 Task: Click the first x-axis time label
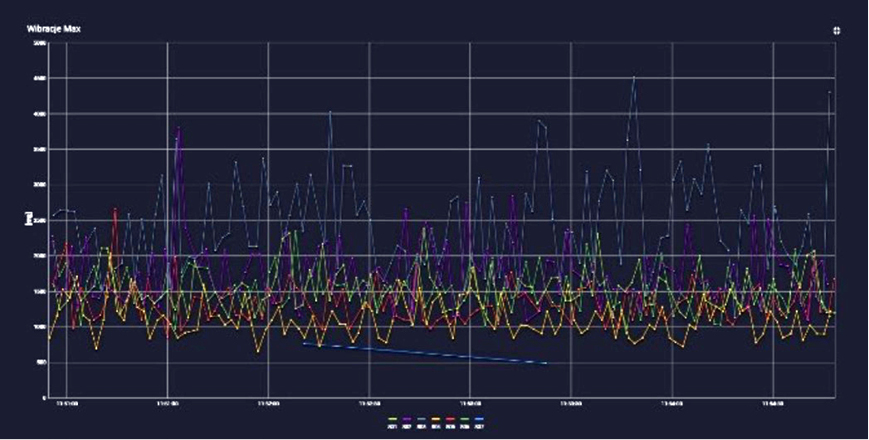coord(67,405)
